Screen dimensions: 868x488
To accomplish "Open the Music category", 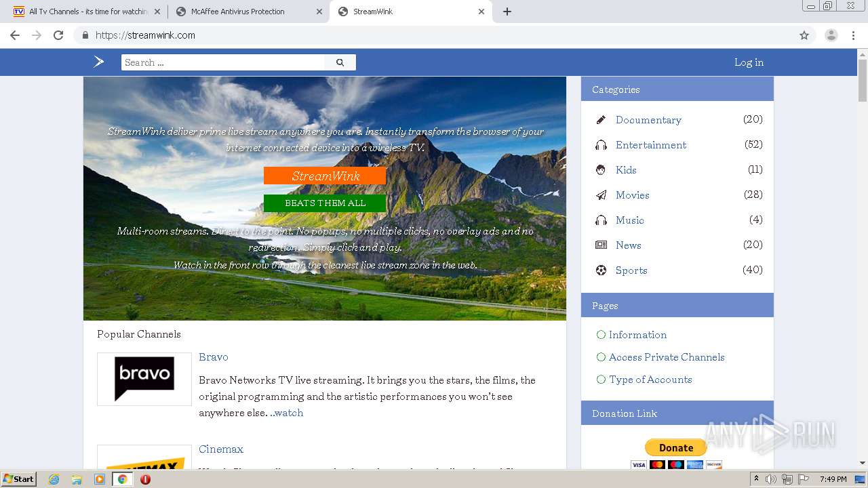I will [x=630, y=220].
